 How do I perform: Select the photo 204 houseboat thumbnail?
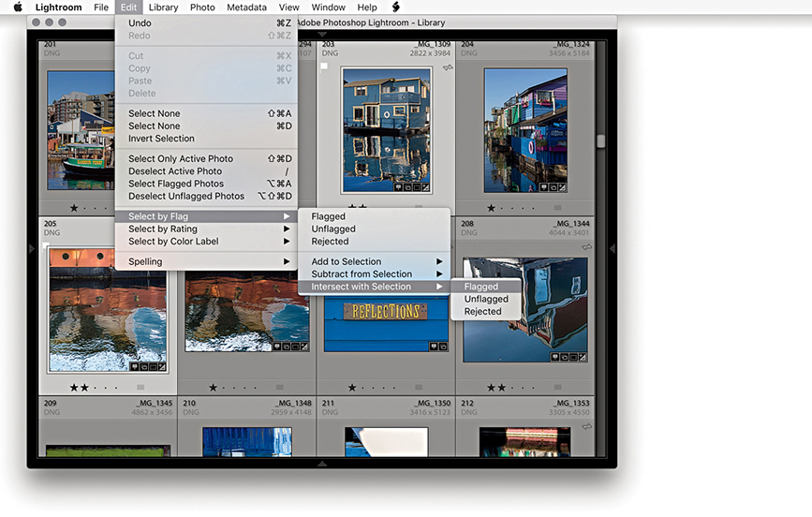[x=524, y=130]
